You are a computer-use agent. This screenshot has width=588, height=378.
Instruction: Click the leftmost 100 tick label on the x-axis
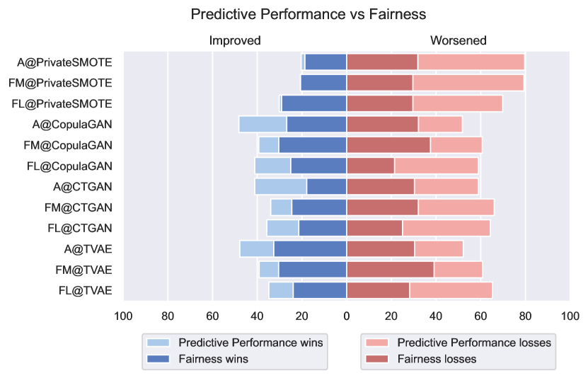click(x=123, y=315)
